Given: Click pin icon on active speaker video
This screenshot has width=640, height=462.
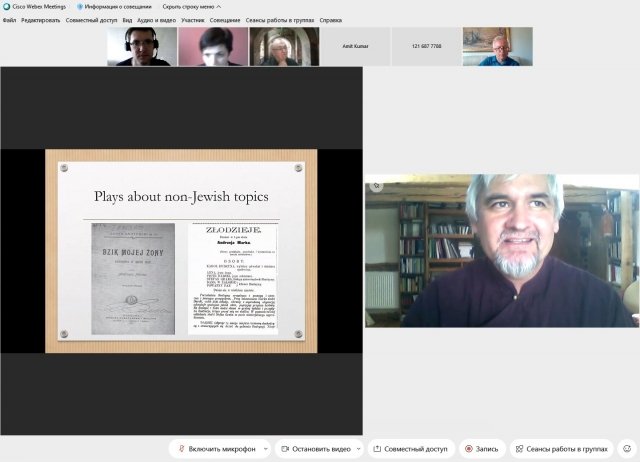Looking at the screenshot, I should pyautogui.click(x=376, y=186).
